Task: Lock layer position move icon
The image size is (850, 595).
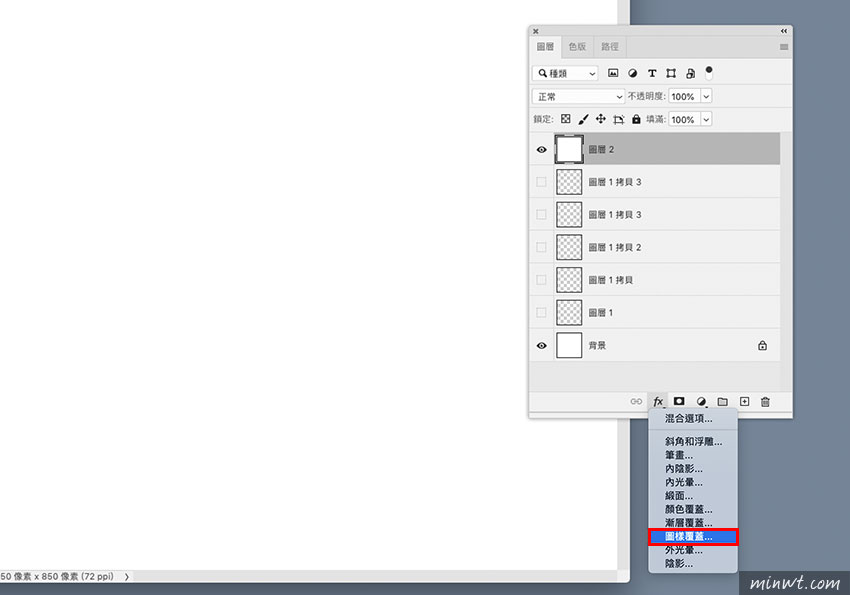Action: [x=601, y=119]
